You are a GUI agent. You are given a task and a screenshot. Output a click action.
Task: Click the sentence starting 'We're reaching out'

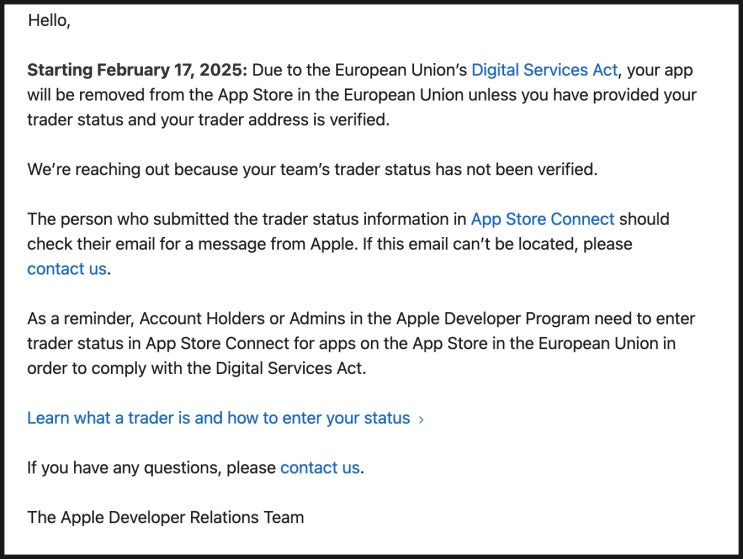coord(311,169)
